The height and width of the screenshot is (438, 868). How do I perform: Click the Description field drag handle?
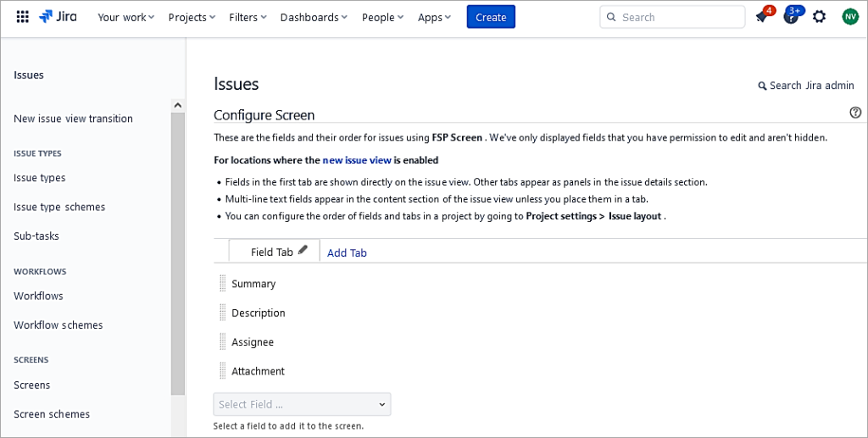pos(223,313)
